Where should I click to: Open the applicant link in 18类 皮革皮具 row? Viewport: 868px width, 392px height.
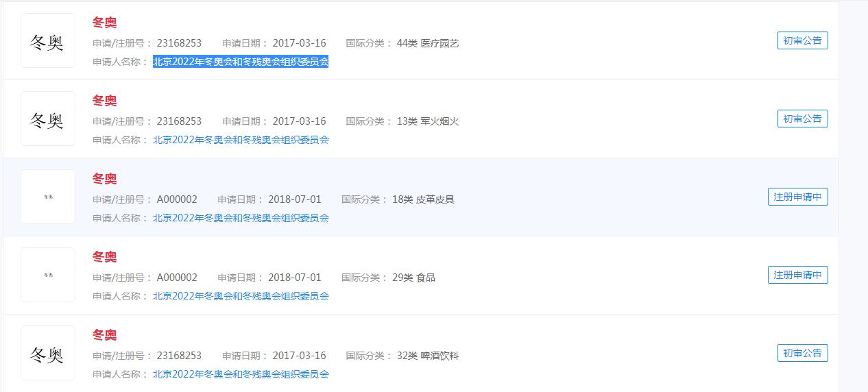point(241,218)
